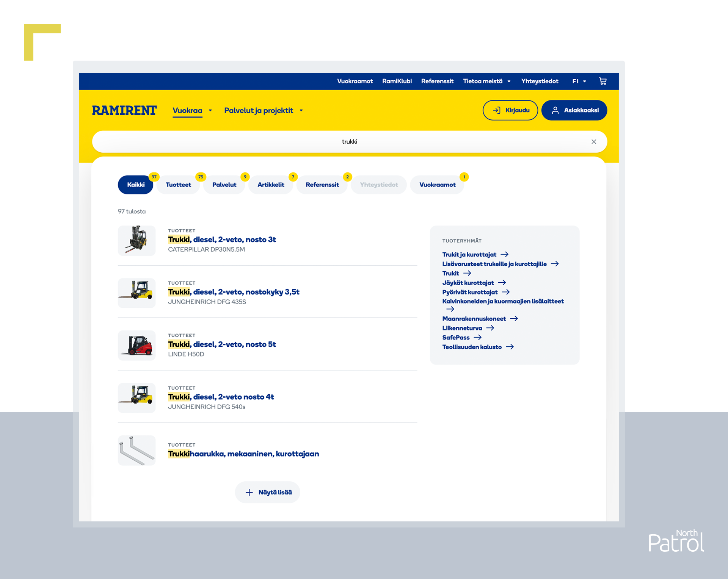Click the Jungheinrich DFG 435S forklift thumbnail
Image resolution: width=728 pixels, height=579 pixels.
136,293
